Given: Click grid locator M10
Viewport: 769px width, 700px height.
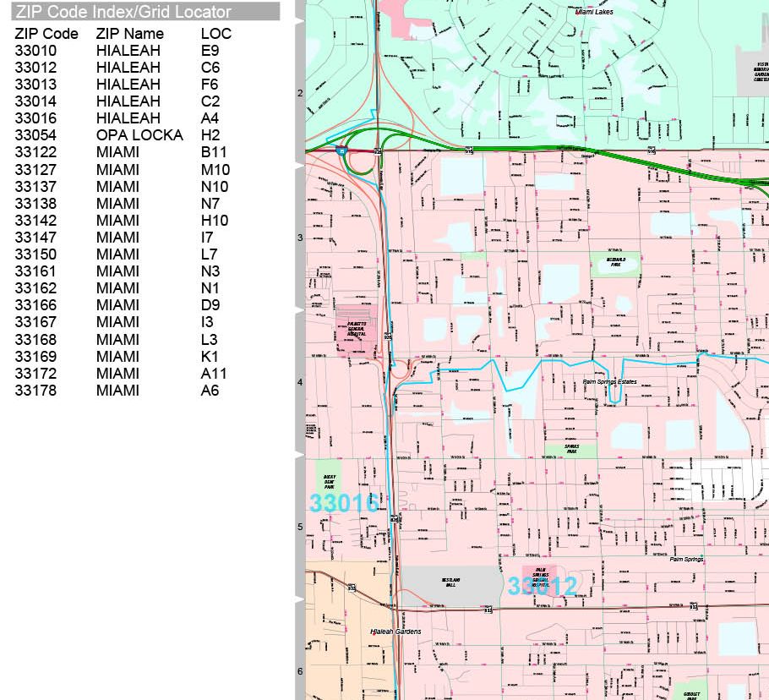Looking at the screenshot, I should (x=215, y=170).
